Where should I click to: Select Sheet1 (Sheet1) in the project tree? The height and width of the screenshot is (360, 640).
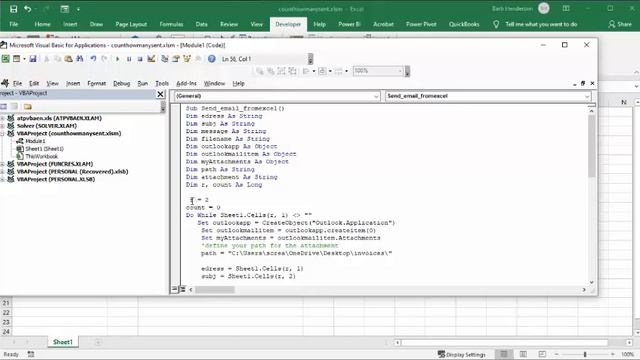(44, 149)
